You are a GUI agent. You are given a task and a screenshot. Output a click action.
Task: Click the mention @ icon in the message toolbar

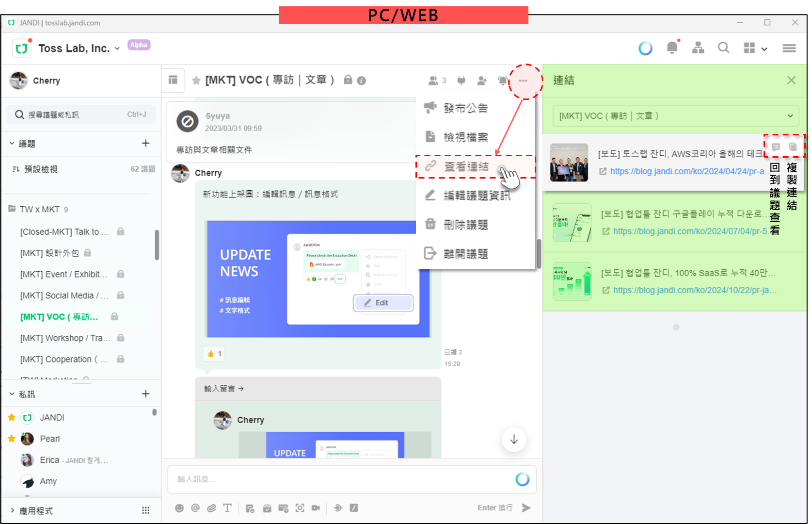195,508
